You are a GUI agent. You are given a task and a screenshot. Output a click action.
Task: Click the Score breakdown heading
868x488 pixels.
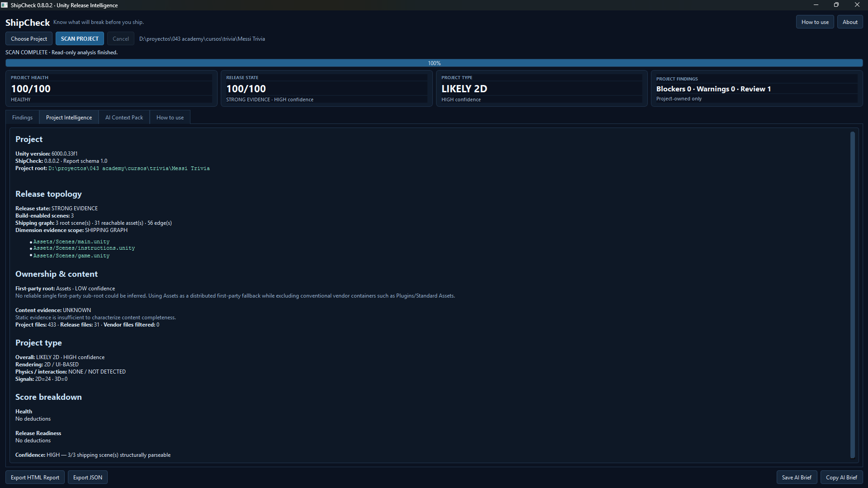coord(48,397)
